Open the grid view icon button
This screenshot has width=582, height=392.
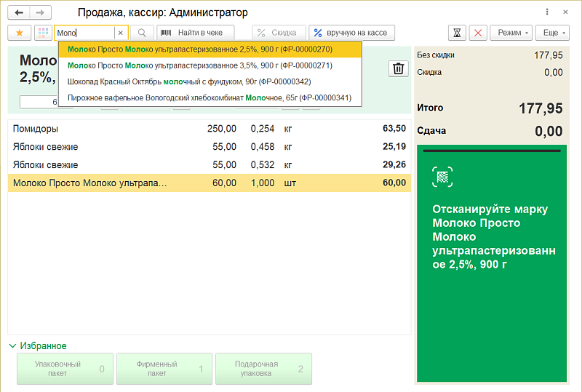[43, 33]
